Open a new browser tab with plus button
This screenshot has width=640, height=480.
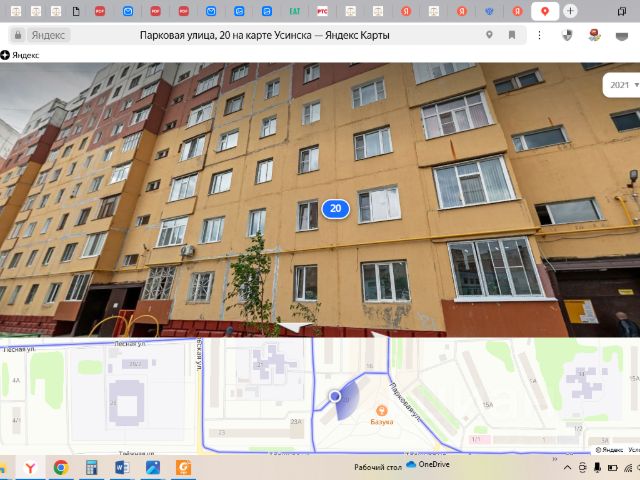pos(570,11)
